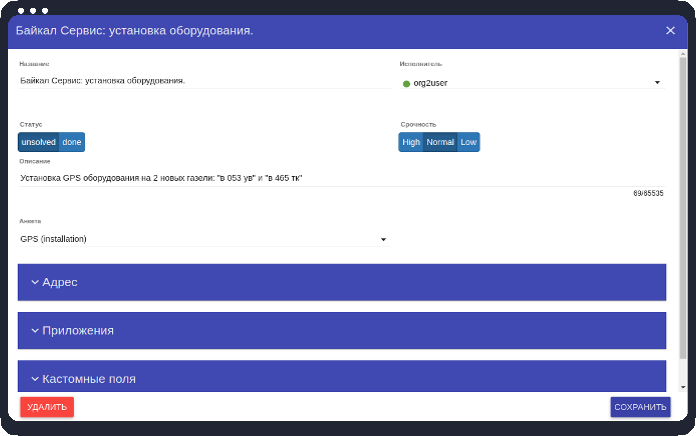The height and width of the screenshot is (436, 696).
Task: Expand the Приложения section
Action: pyautogui.click(x=342, y=331)
